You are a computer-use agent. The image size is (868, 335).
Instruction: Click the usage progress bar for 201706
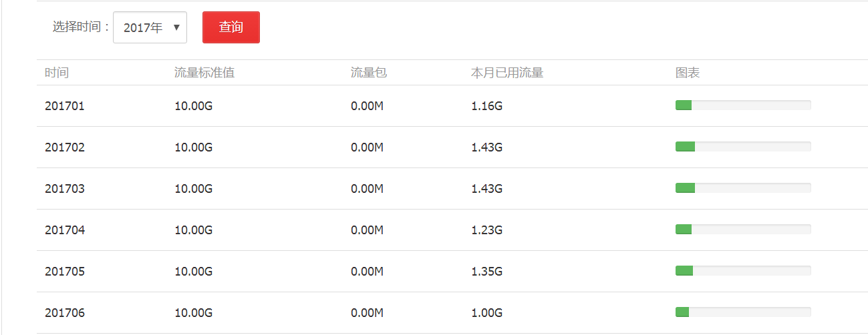coord(743,312)
